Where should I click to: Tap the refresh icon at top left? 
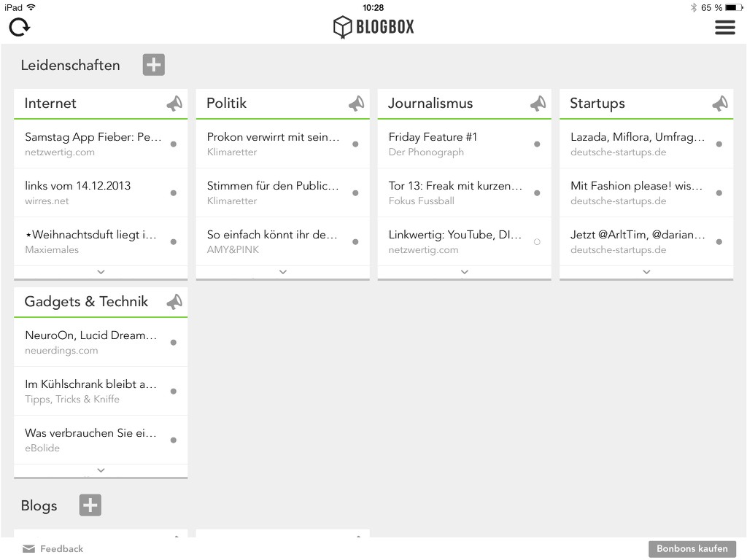pyautogui.click(x=20, y=27)
